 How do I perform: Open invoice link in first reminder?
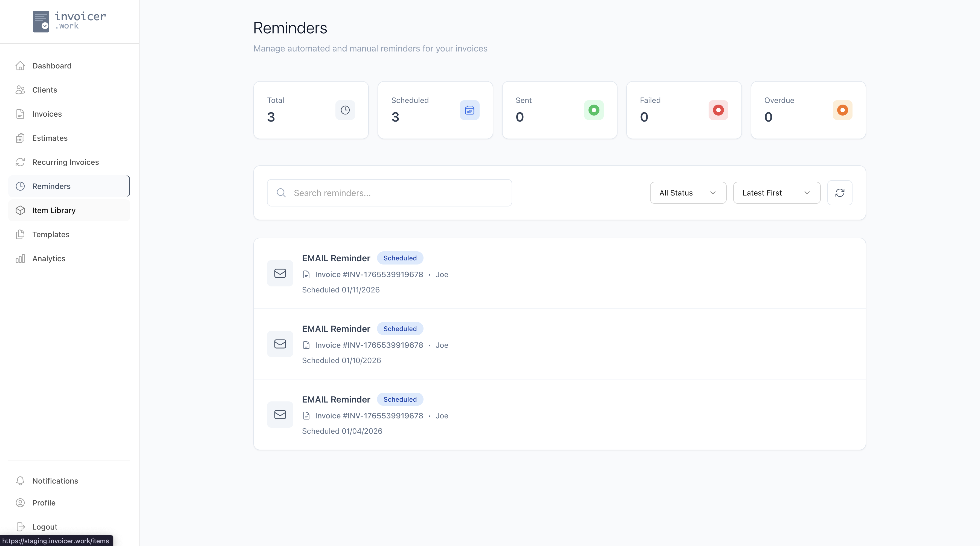369,274
